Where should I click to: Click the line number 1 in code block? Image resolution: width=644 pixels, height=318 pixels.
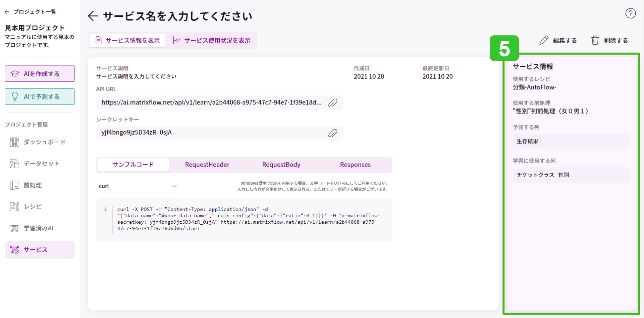tap(105, 209)
